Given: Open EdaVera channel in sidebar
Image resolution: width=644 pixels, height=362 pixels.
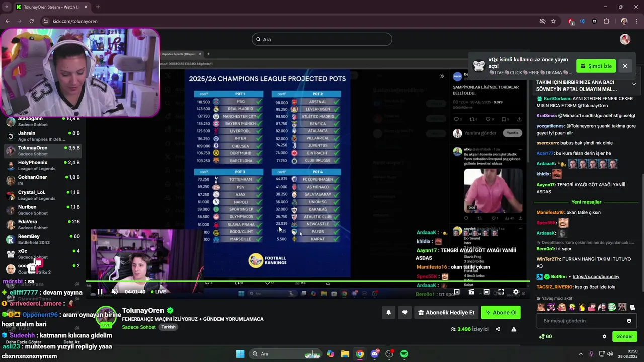Looking at the screenshot, I should 42,224.
